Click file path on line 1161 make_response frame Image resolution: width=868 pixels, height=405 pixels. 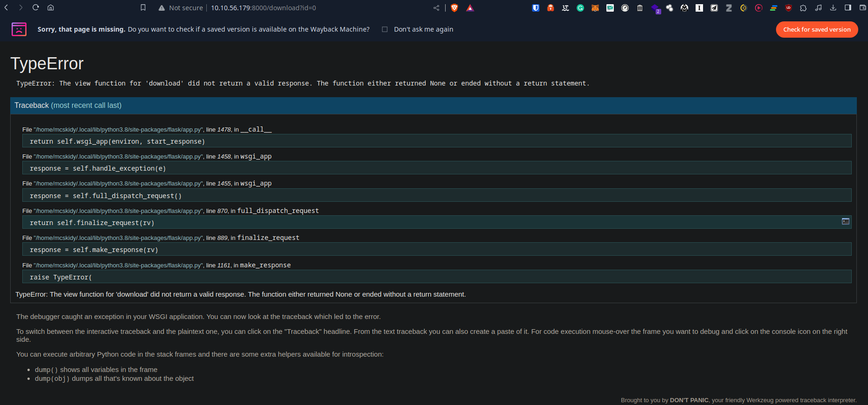coord(118,266)
